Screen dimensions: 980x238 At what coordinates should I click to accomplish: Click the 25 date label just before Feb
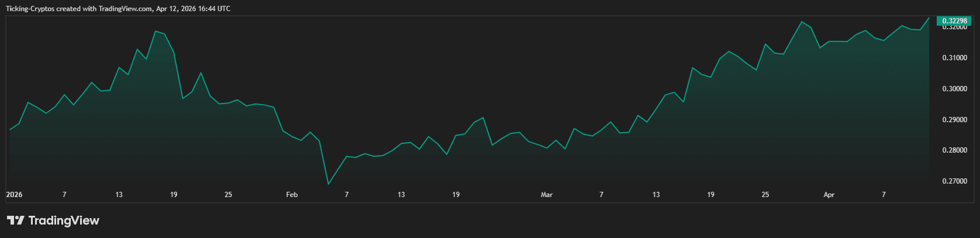[x=228, y=195]
